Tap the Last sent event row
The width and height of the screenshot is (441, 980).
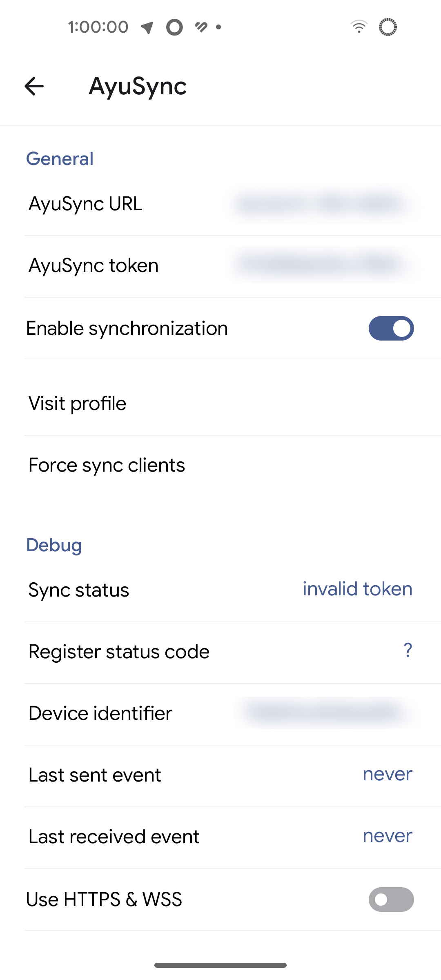220,775
